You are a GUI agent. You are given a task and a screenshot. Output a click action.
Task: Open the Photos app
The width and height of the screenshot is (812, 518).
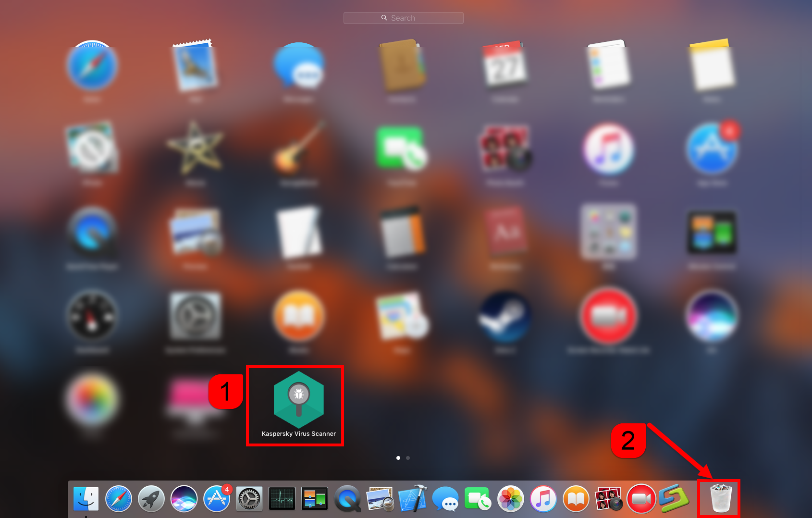[x=510, y=499]
